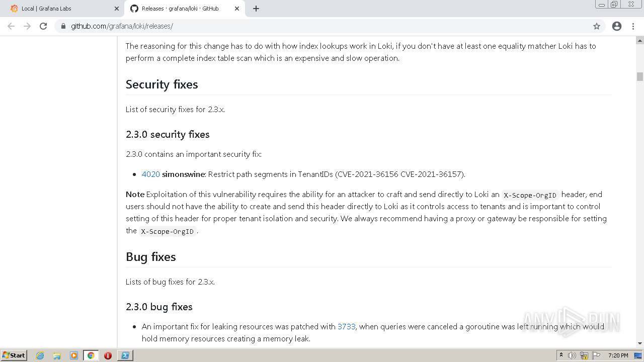Open the Chrome profile avatar icon
Viewport: 644px width, 362px height.
[617, 26]
